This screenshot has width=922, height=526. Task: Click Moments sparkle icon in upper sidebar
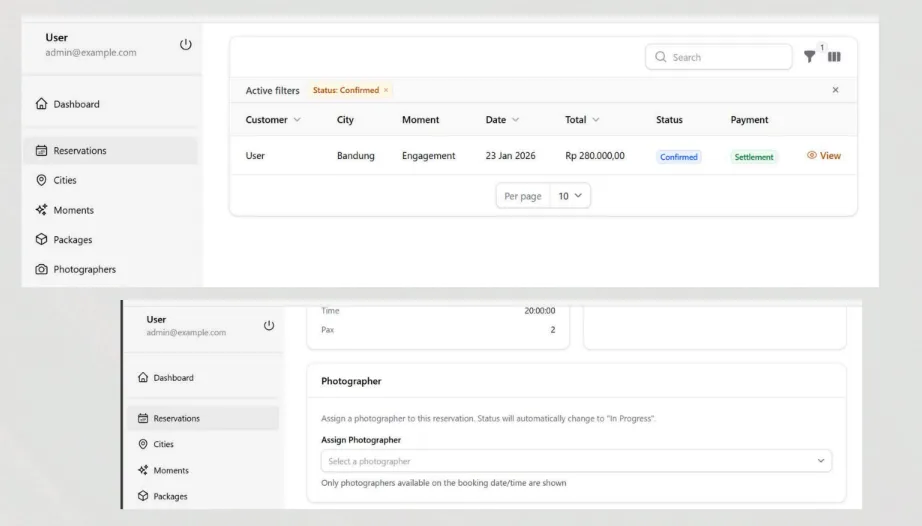pyautogui.click(x=41, y=210)
